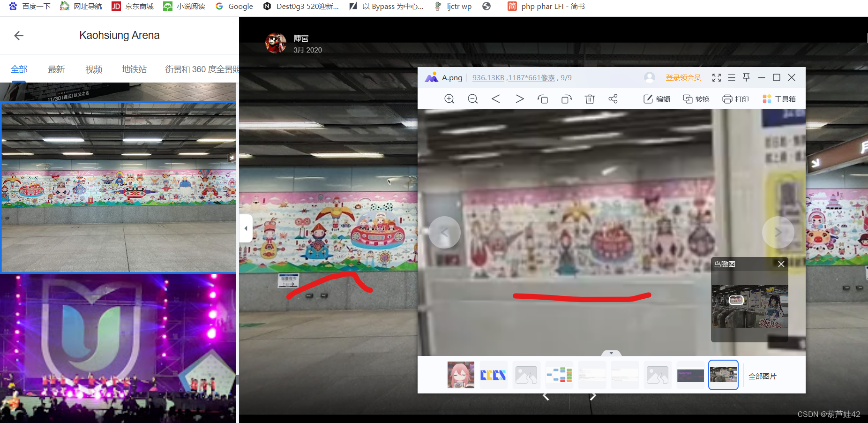
Task: Click the 打印 print button
Action: (x=735, y=99)
